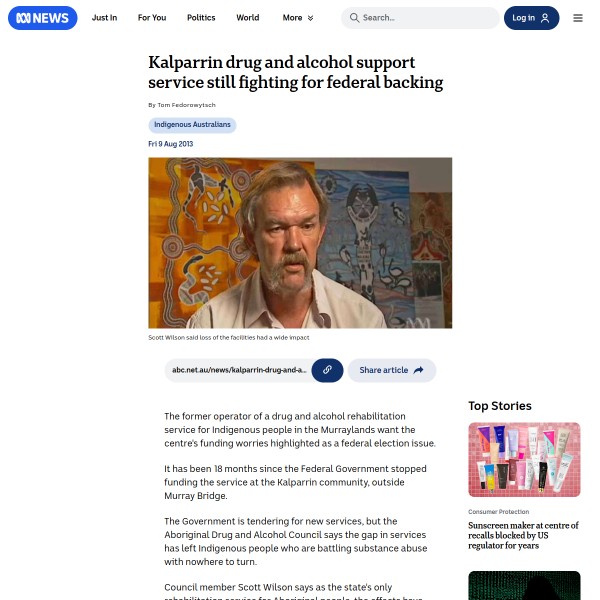Click the share arrow icon
The height and width of the screenshot is (600, 600).
click(x=419, y=370)
